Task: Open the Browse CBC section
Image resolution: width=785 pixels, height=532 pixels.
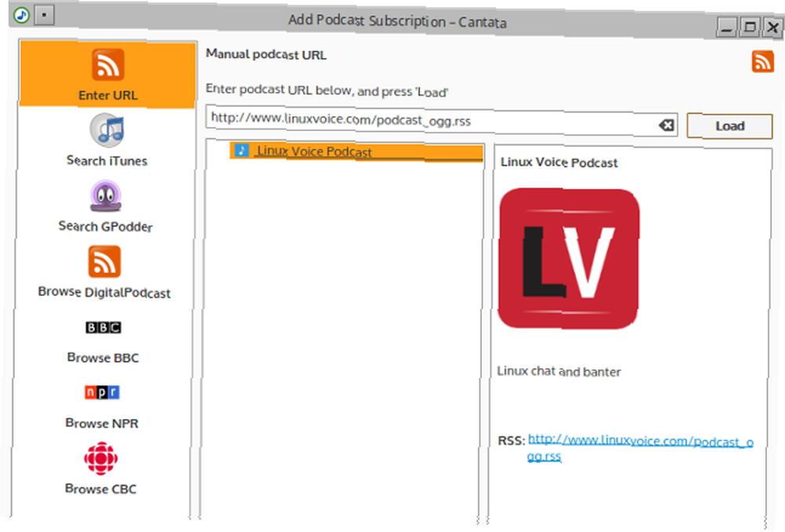Action: (x=100, y=469)
